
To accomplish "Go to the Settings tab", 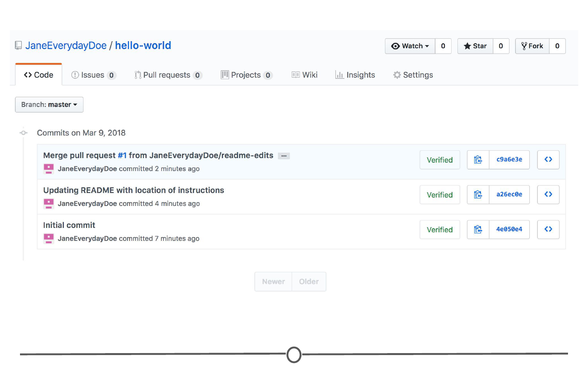I will [413, 75].
